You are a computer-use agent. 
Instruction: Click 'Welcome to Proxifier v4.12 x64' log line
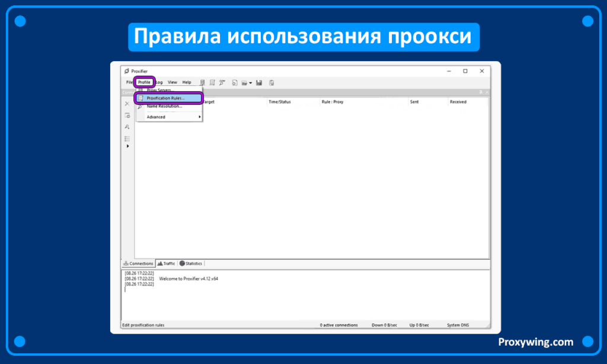(189, 279)
